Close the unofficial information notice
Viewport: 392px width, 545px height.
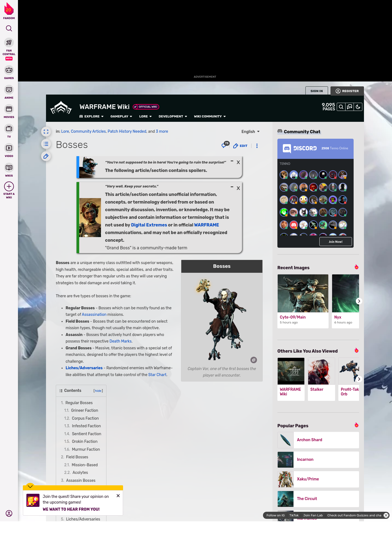[x=238, y=188]
